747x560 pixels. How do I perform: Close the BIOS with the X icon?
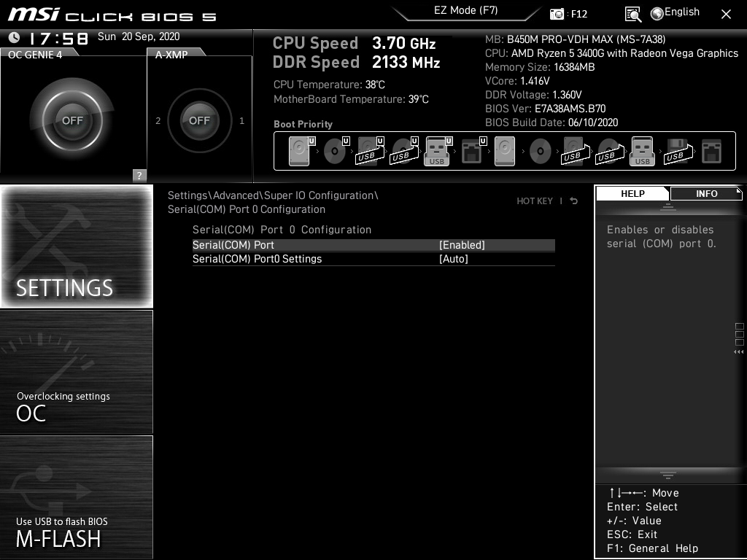[x=726, y=15]
